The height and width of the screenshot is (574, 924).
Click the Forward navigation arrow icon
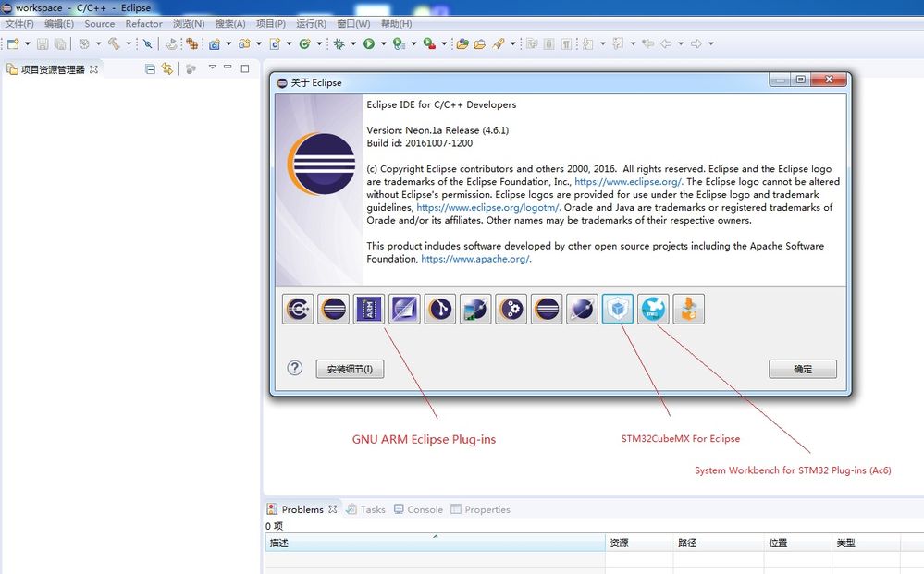(696, 43)
